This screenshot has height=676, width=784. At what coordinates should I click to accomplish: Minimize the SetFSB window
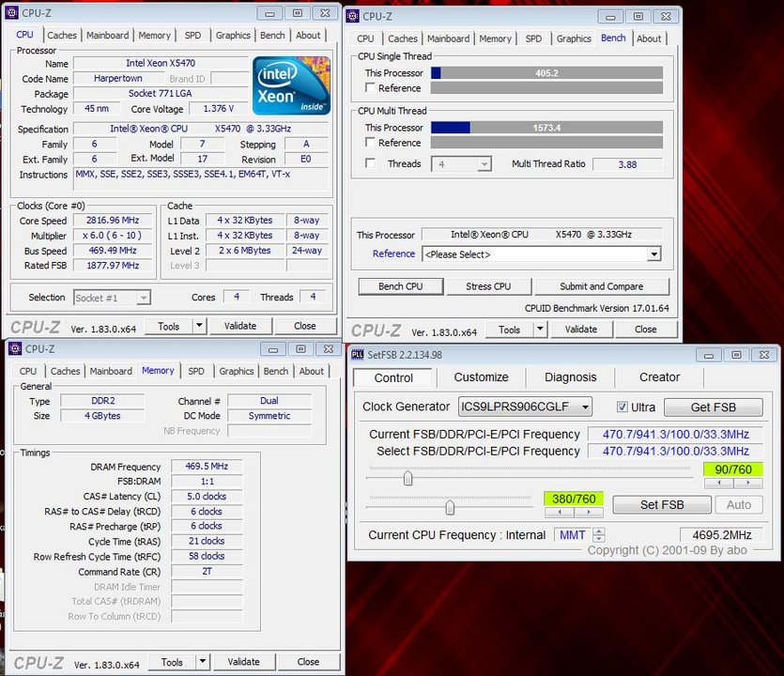tap(709, 355)
